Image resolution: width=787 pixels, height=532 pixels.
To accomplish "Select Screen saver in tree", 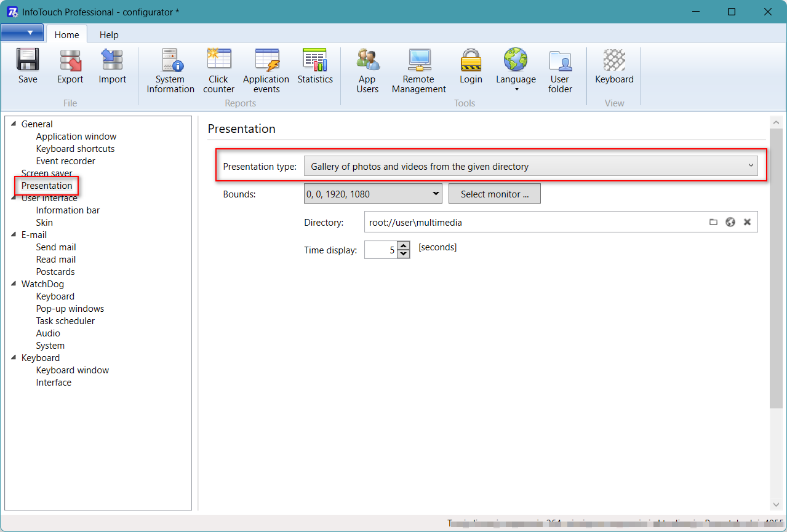I will pos(47,173).
